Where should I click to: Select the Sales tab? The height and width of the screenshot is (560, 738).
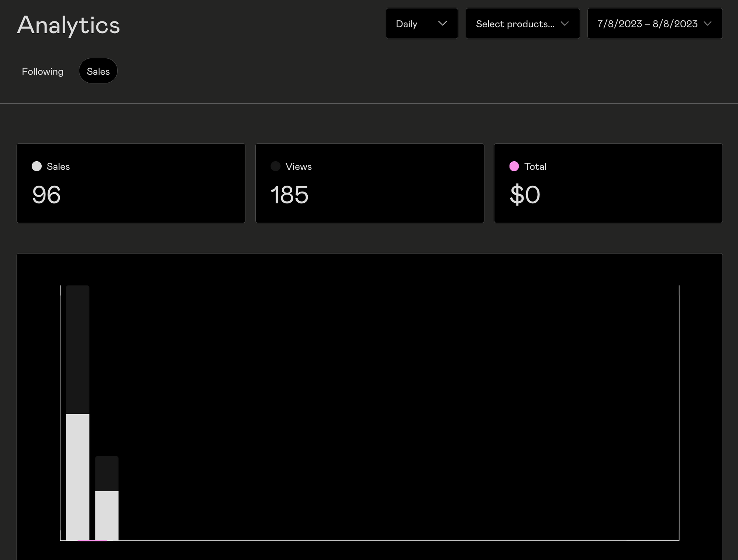coord(98,71)
